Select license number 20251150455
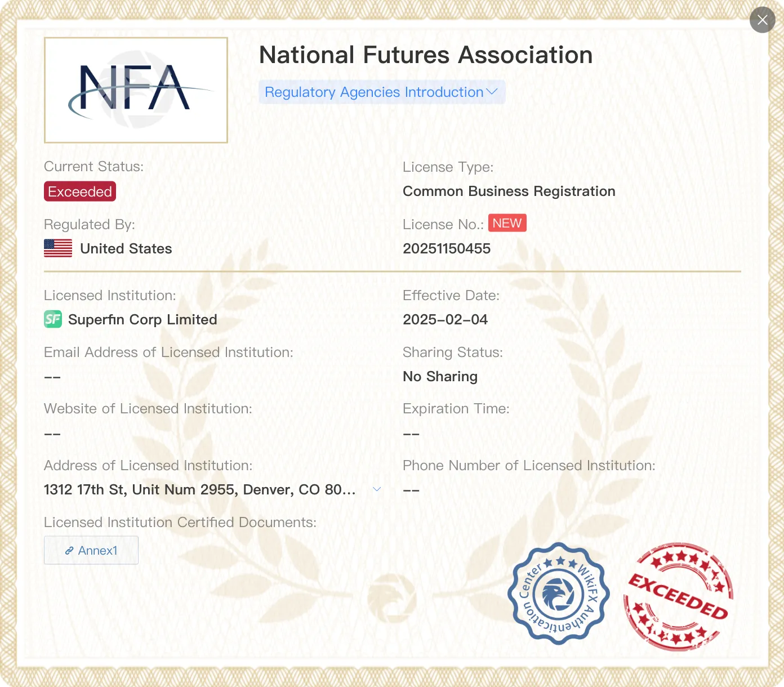This screenshot has width=784, height=687. [447, 248]
